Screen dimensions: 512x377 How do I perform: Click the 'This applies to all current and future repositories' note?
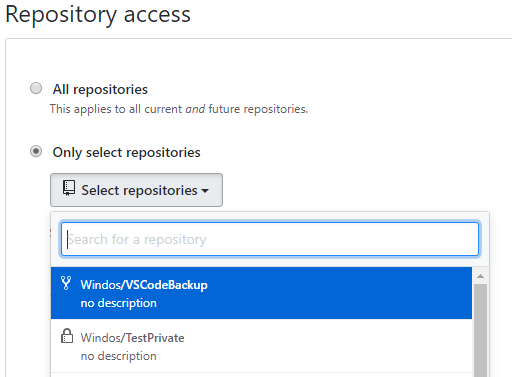pos(179,109)
